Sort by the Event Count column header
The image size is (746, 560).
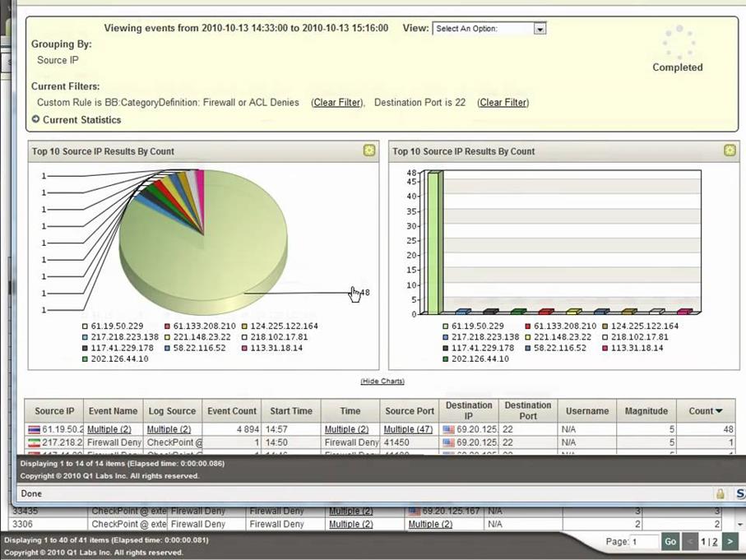pyautogui.click(x=232, y=411)
